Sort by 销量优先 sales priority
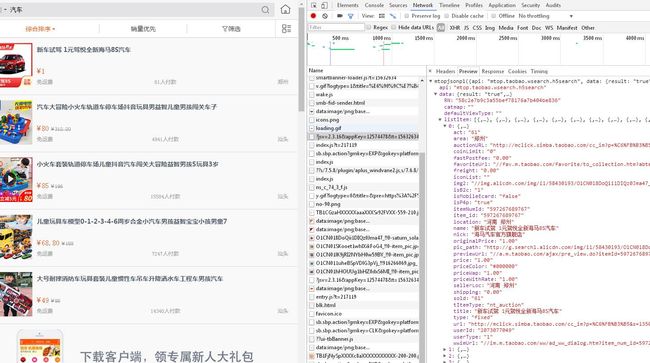The height and width of the screenshot is (363, 650). tap(143, 29)
